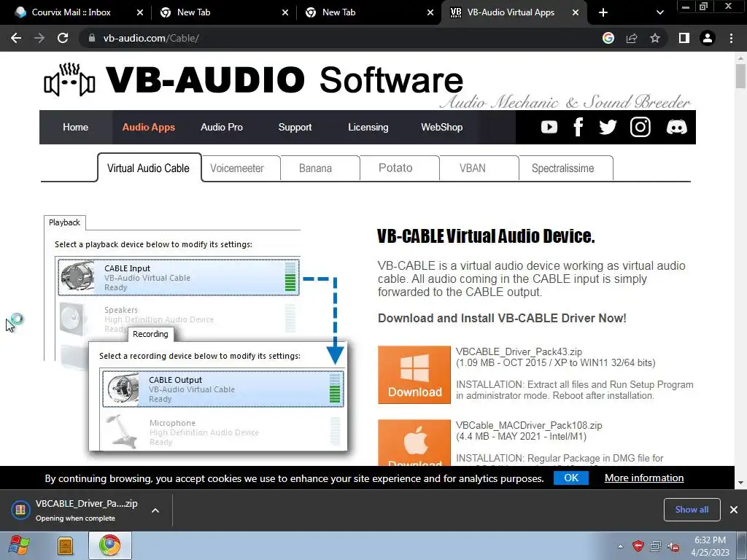Click Show all downloads
The width and height of the screenshot is (747, 560).
point(692,510)
